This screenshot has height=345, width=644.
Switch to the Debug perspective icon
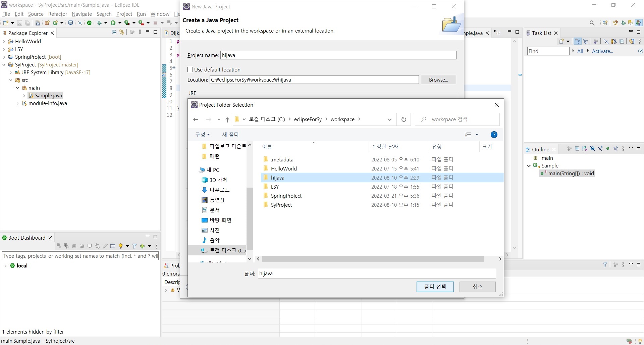623,23
